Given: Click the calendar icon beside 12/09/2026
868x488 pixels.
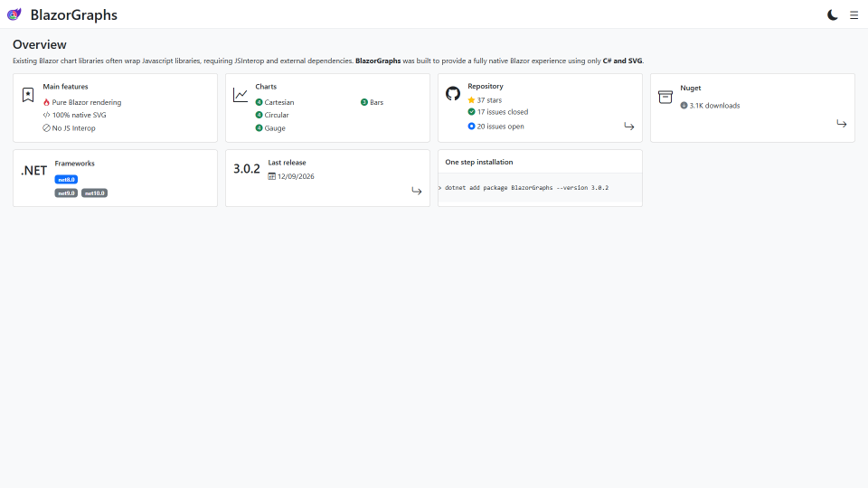Looking at the screenshot, I should (272, 176).
